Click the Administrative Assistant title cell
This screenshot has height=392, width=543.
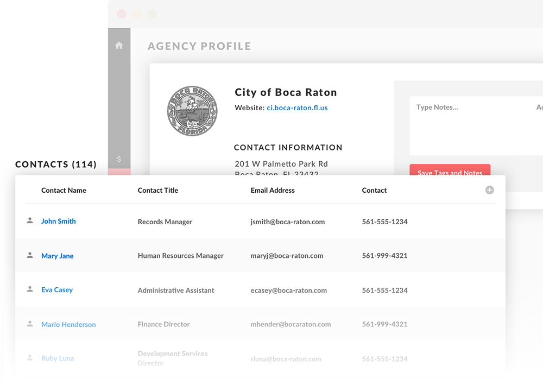(x=176, y=290)
